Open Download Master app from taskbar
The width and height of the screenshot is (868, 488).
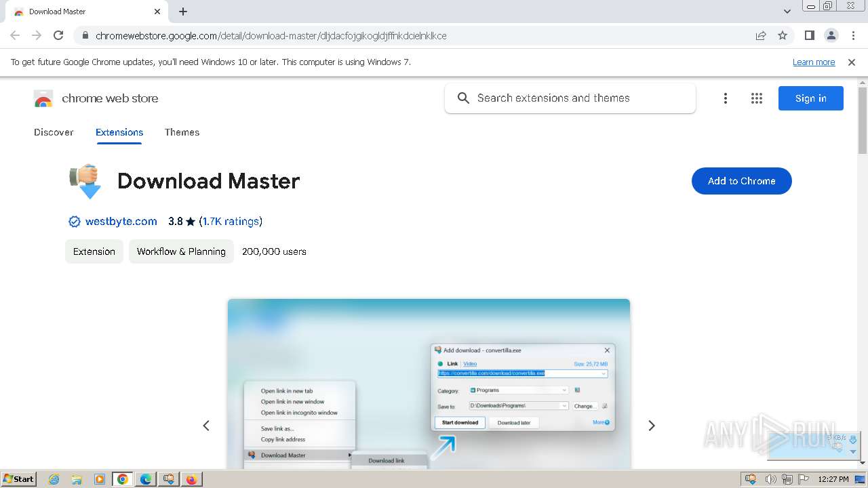coord(169,479)
